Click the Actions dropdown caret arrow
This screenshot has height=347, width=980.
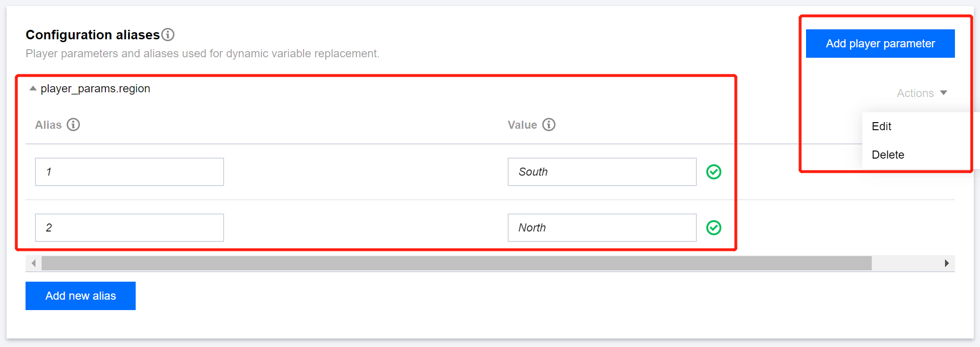(x=944, y=93)
